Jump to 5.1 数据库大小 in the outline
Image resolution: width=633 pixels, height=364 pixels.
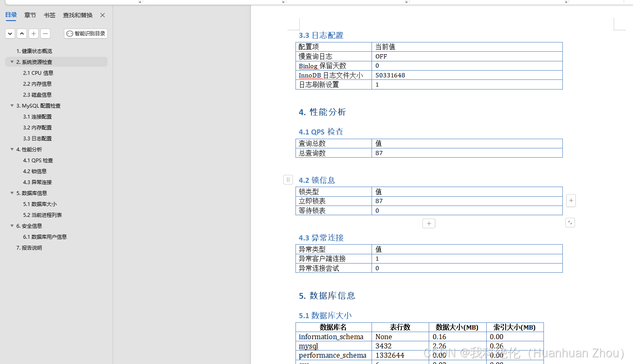click(40, 204)
